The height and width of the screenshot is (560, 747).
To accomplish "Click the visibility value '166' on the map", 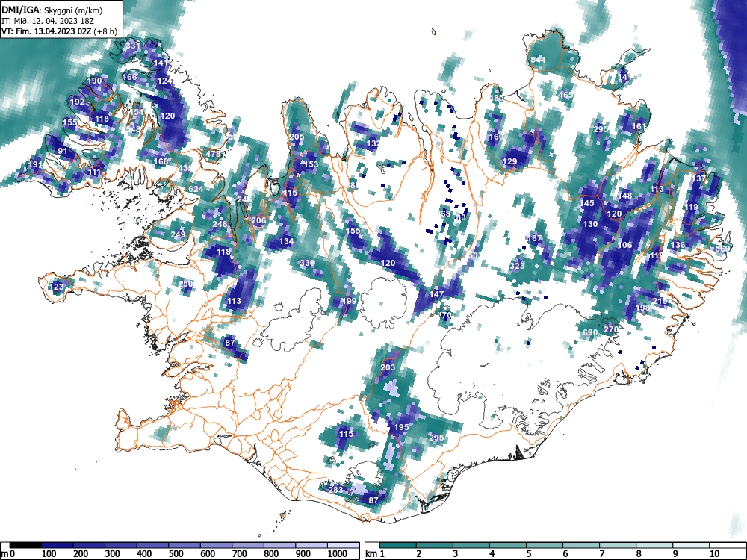I will pyautogui.click(x=129, y=77).
